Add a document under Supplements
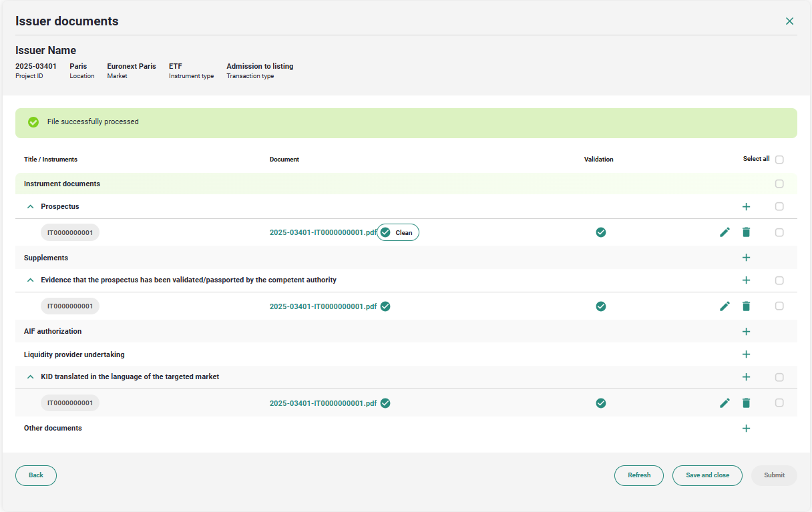 pyautogui.click(x=746, y=258)
